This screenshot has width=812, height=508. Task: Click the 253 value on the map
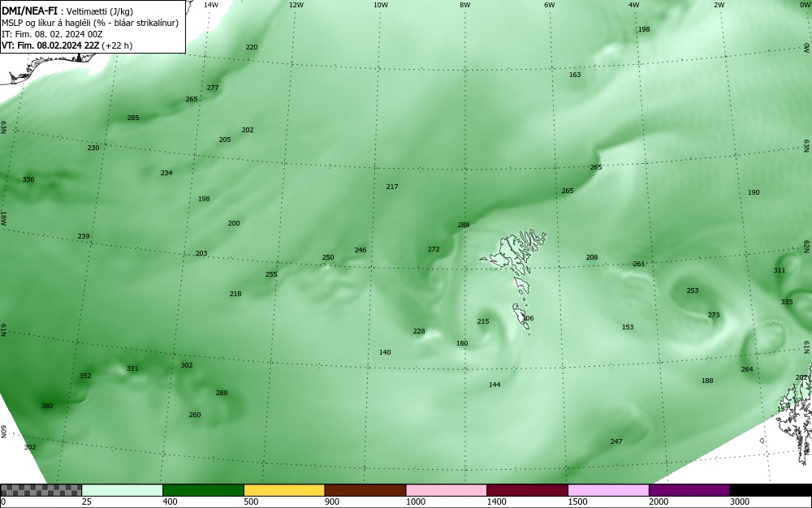coord(693,291)
